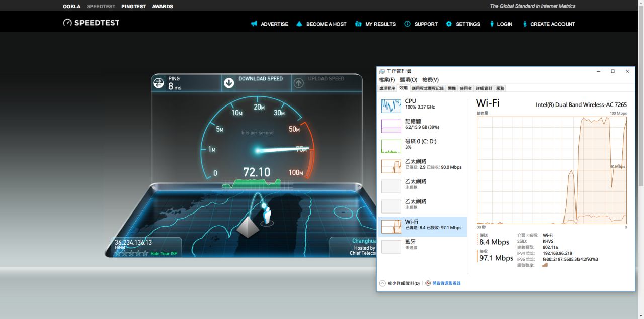Click the ADVERTISE navigation link text
This screenshot has height=319, width=644.
pyautogui.click(x=274, y=24)
